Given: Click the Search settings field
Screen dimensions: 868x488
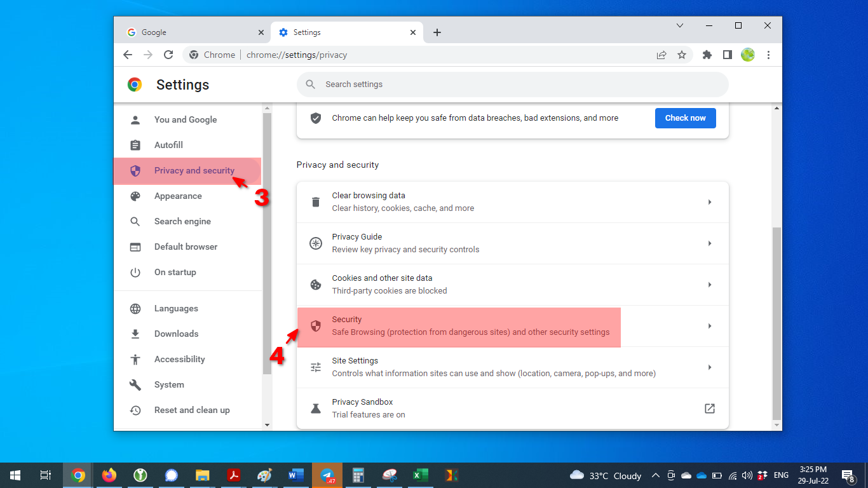Looking at the screenshot, I should point(512,85).
